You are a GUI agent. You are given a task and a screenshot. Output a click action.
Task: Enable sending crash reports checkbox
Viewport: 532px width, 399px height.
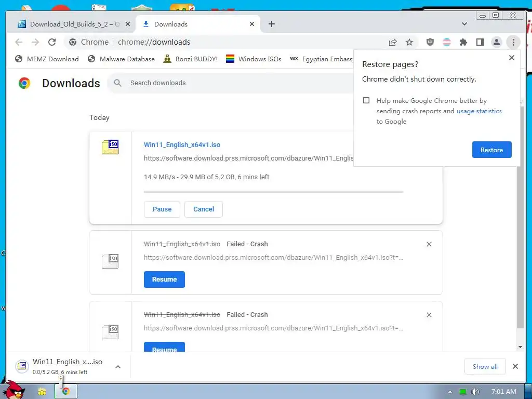tap(366, 100)
